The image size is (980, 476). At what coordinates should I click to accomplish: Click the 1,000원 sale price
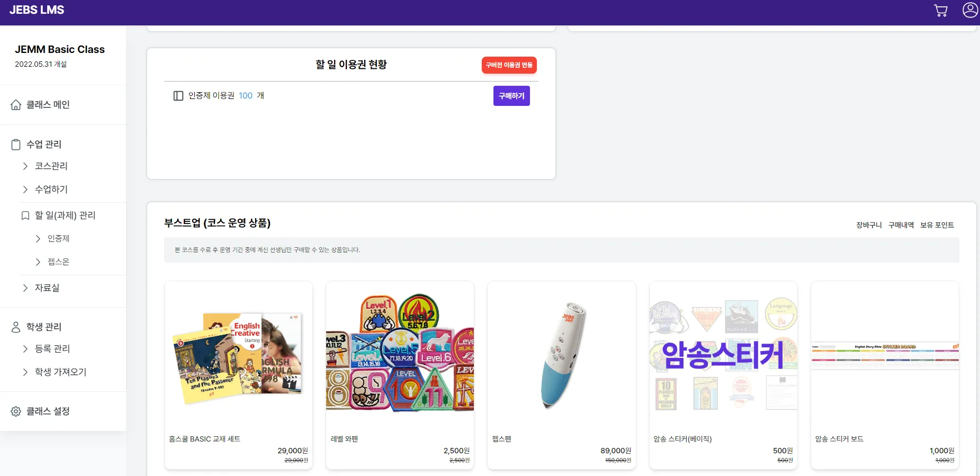(942, 451)
